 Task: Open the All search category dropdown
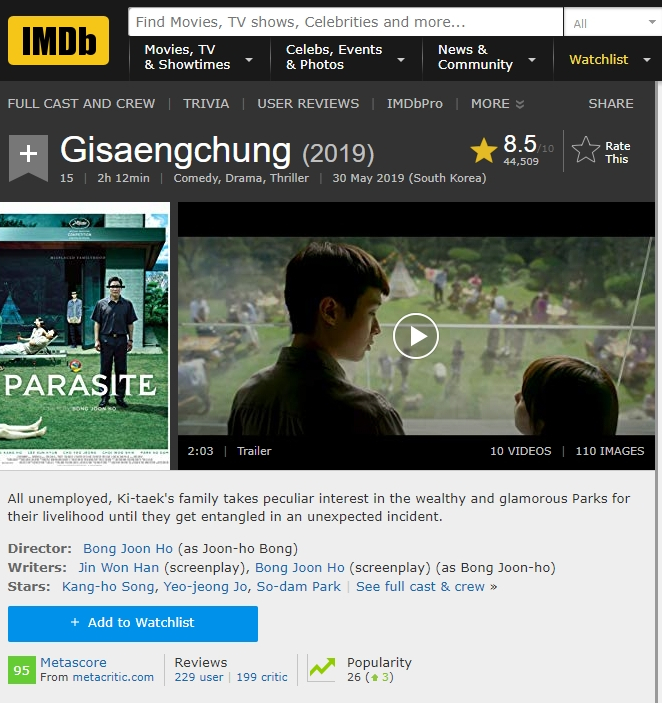tap(613, 22)
